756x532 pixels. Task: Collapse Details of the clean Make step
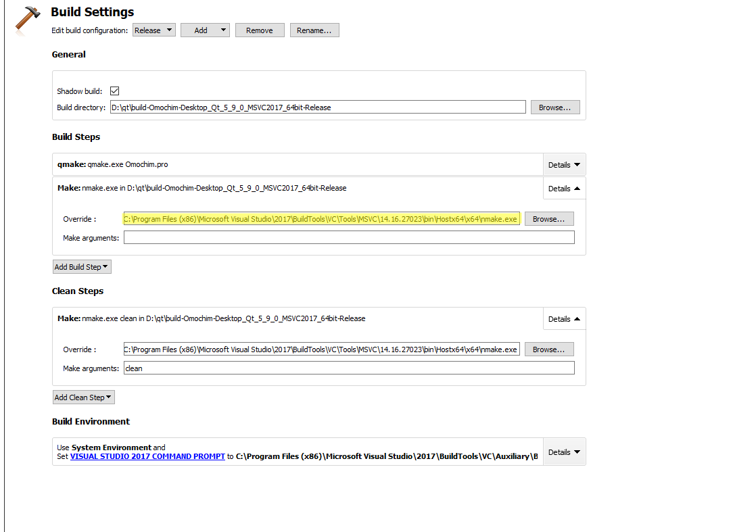coord(564,319)
